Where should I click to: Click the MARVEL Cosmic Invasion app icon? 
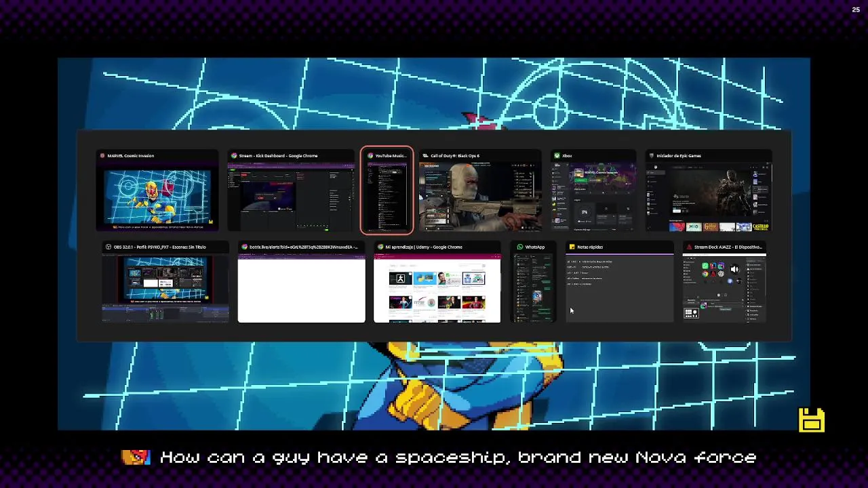pos(102,156)
